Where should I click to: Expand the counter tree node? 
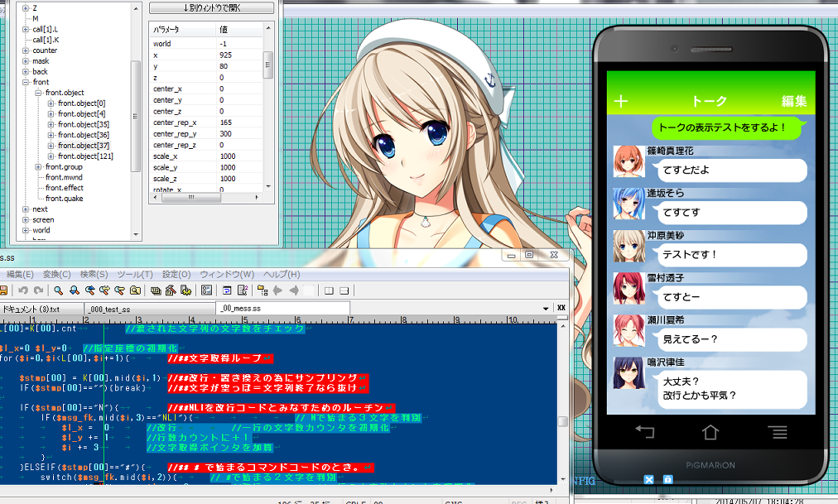click(26, 50)
